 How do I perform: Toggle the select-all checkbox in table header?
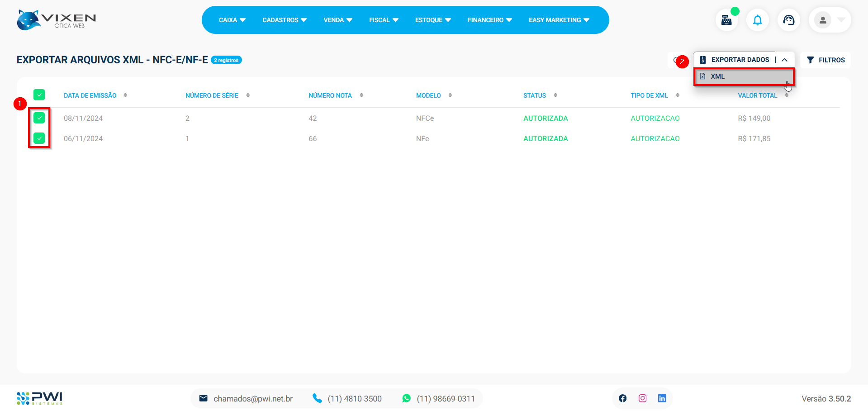(39, 95)
